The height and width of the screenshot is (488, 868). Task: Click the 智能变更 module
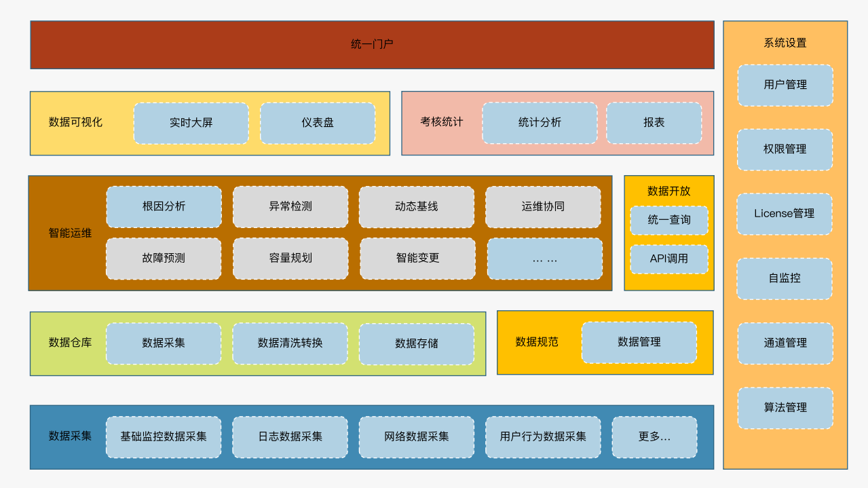pyautogui.click(x=417, y=259)
